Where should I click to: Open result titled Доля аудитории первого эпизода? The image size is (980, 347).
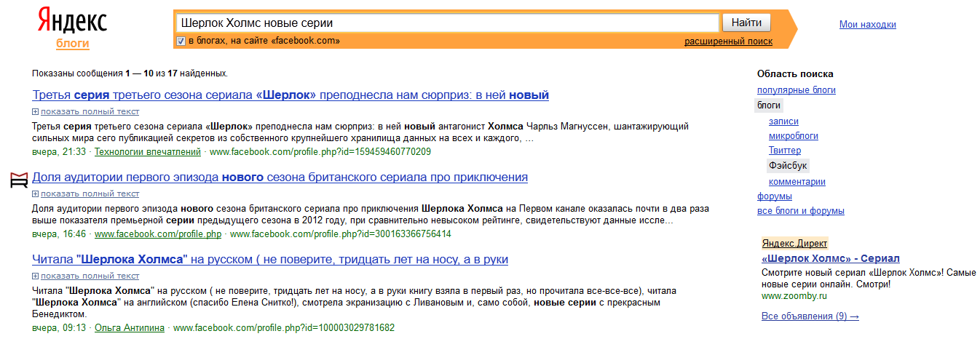(x=280, y=178)
